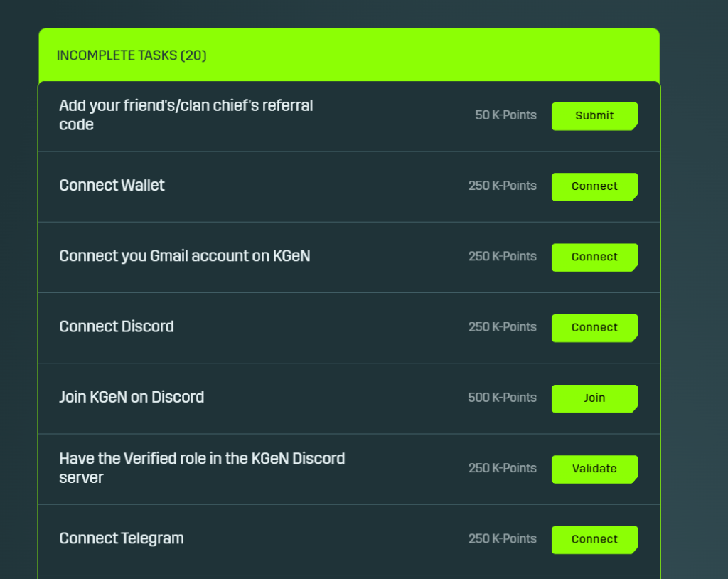Select the Connect Telegram task title
The width and height of the screenshot is (728, 579).
(121, 538)
